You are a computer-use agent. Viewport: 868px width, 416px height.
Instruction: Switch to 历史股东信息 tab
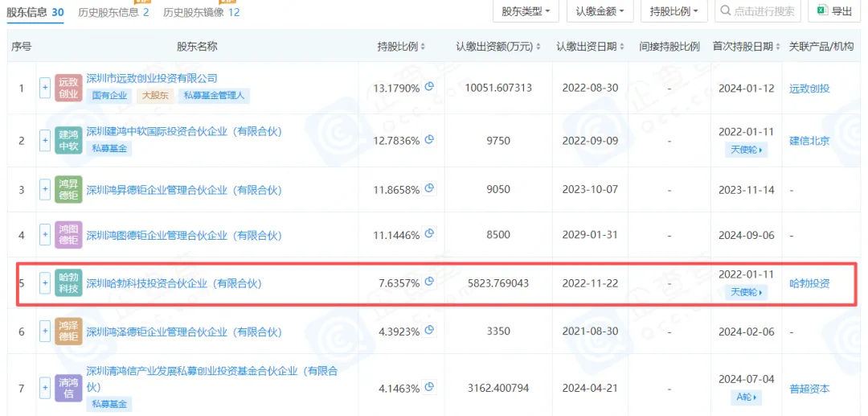[113, 11]
